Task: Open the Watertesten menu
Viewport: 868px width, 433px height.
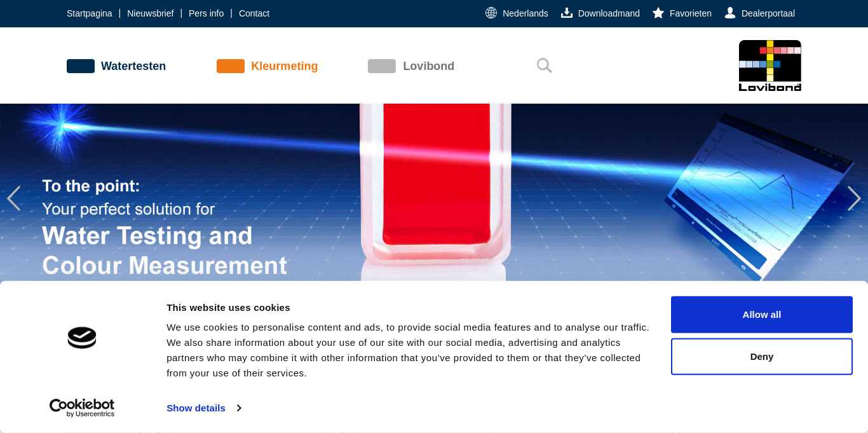Action: click(133, 66)
